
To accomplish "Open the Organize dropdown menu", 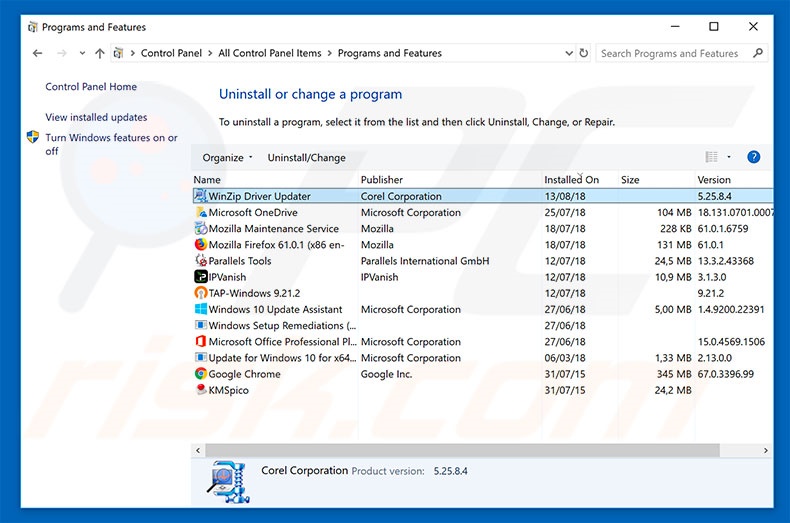I will [x=227, y=158].
